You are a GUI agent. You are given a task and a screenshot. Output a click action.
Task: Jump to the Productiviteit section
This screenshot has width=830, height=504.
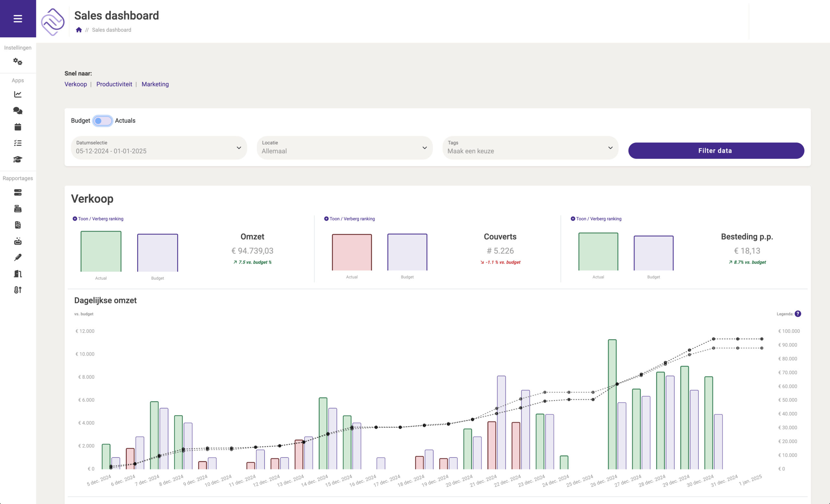[x=114, y=84]
